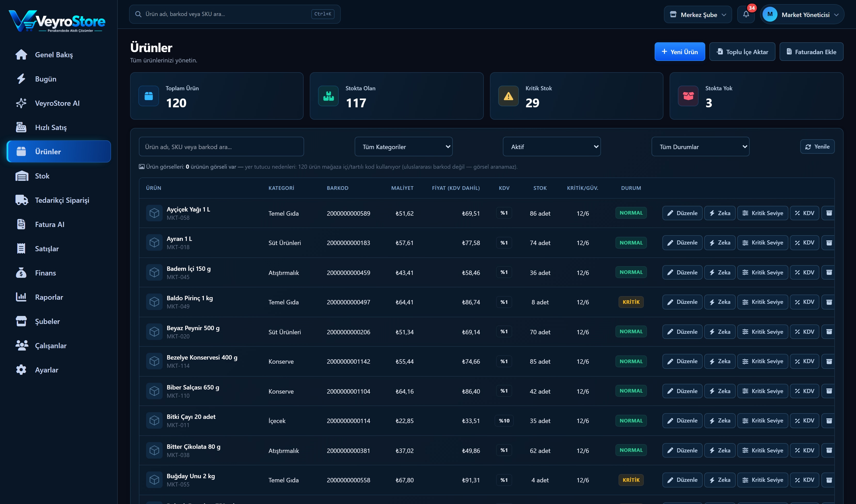
Task: Click the Toplam Ürün box icon
Action: click(148, 96)
